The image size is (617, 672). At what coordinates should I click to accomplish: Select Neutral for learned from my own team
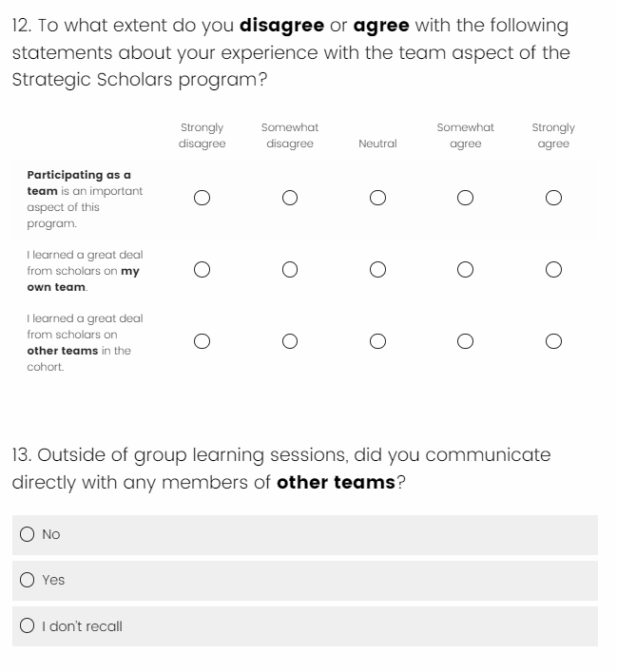[x=377, y=270]
